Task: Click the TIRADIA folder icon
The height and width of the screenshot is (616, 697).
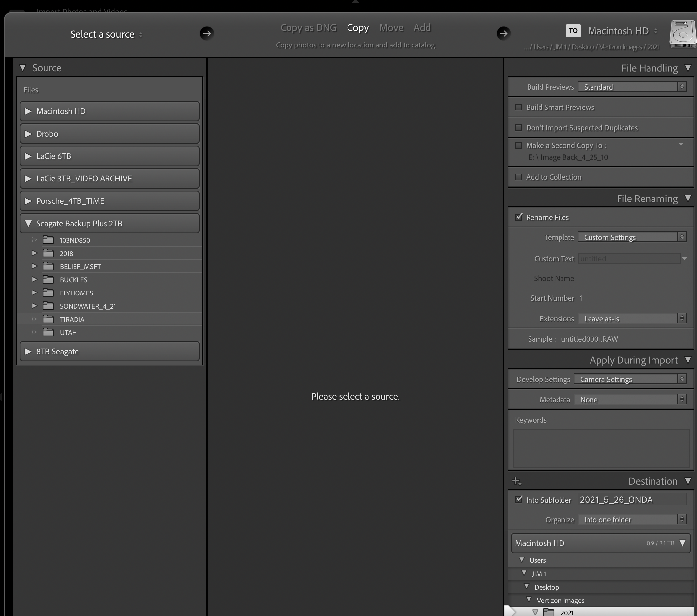Action: coord(48,319)
